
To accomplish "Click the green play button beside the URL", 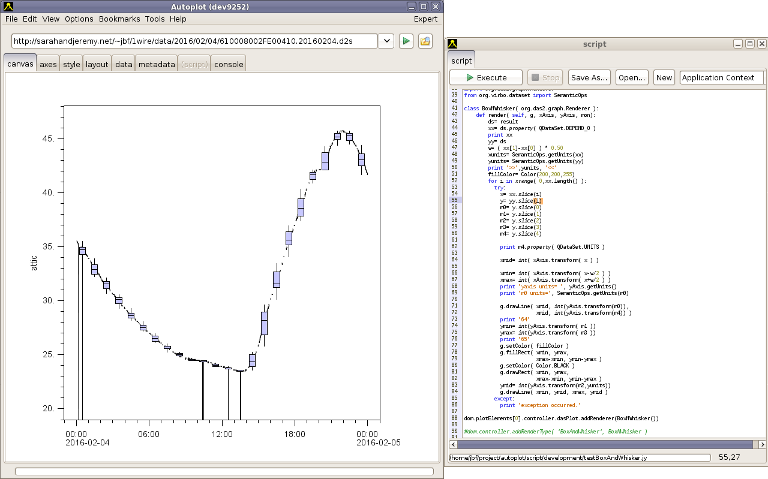I will click(x=407, y=41).
